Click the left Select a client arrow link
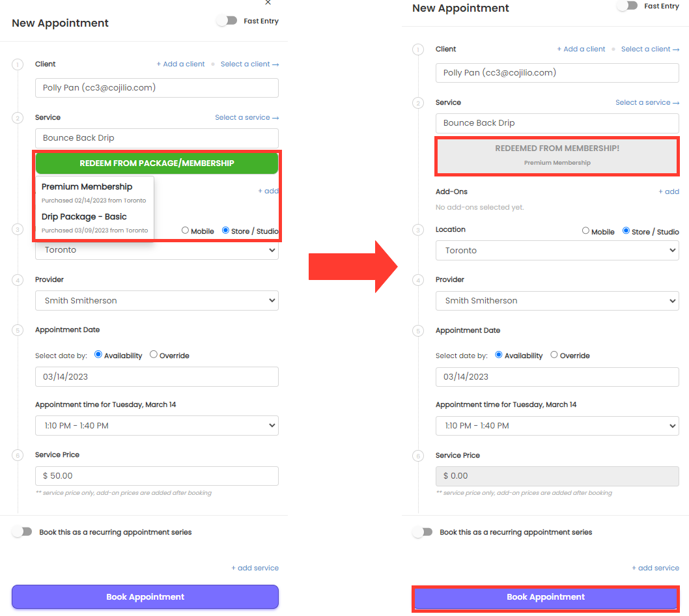 249,64
